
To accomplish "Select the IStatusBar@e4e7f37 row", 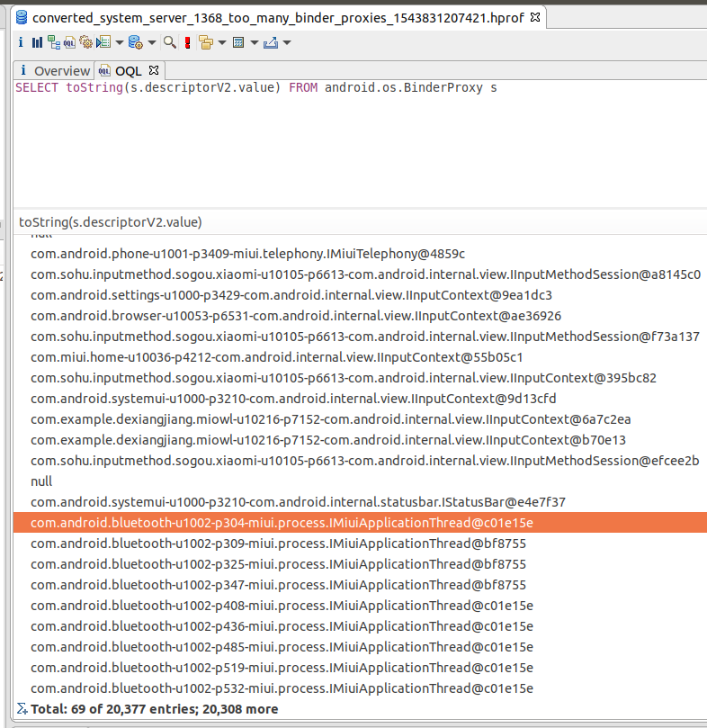I will (360, 502).
